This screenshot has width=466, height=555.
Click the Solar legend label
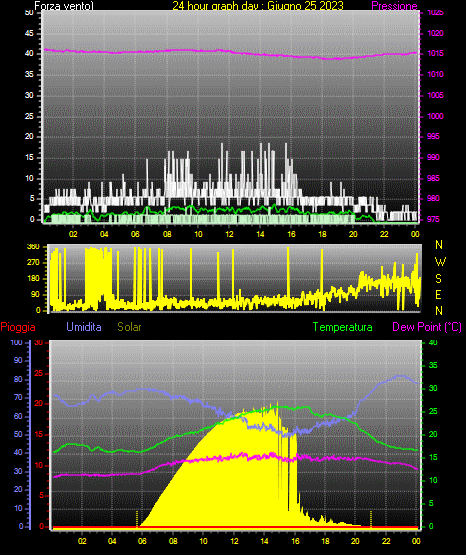129,327
